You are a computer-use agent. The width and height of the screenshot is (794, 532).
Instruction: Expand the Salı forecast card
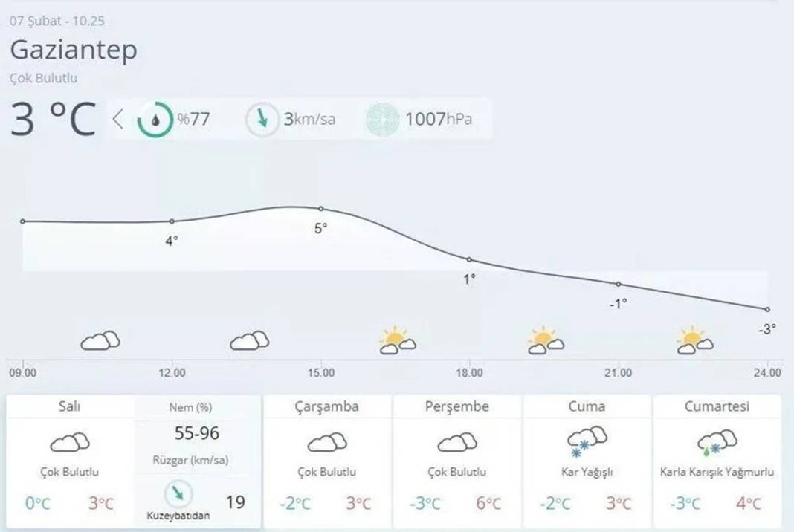pos(69,406)
